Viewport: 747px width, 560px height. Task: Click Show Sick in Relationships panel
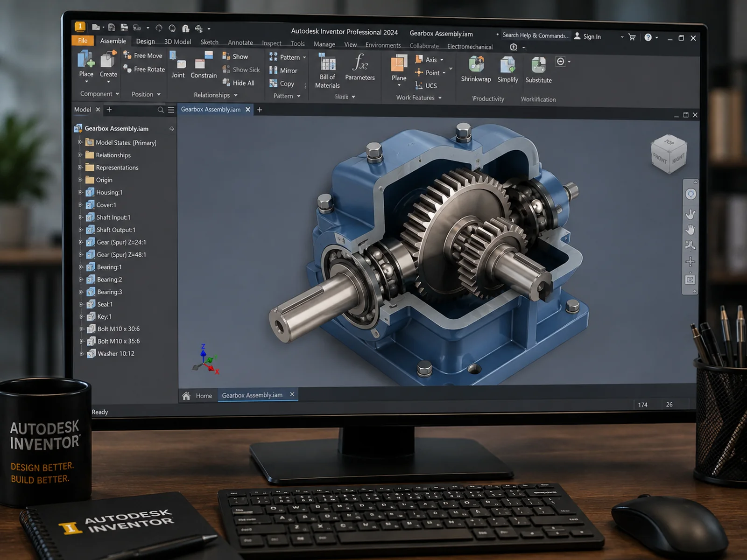(241, 70)
